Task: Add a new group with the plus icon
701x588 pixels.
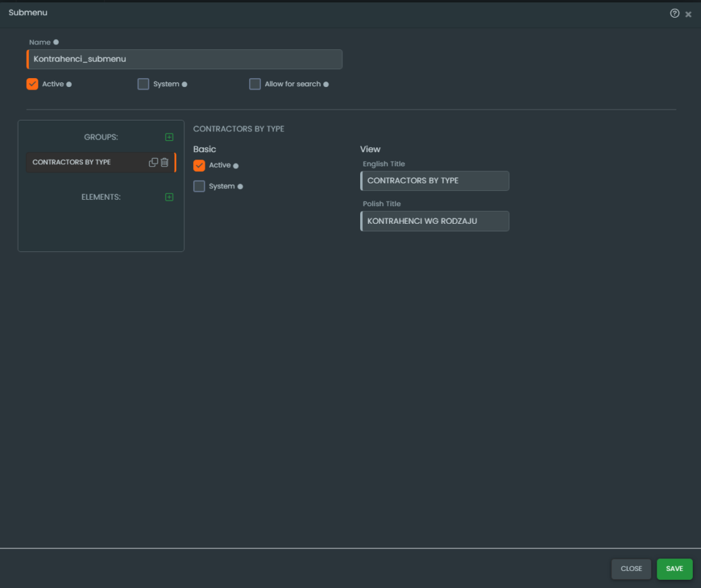Action: (169, 137)
